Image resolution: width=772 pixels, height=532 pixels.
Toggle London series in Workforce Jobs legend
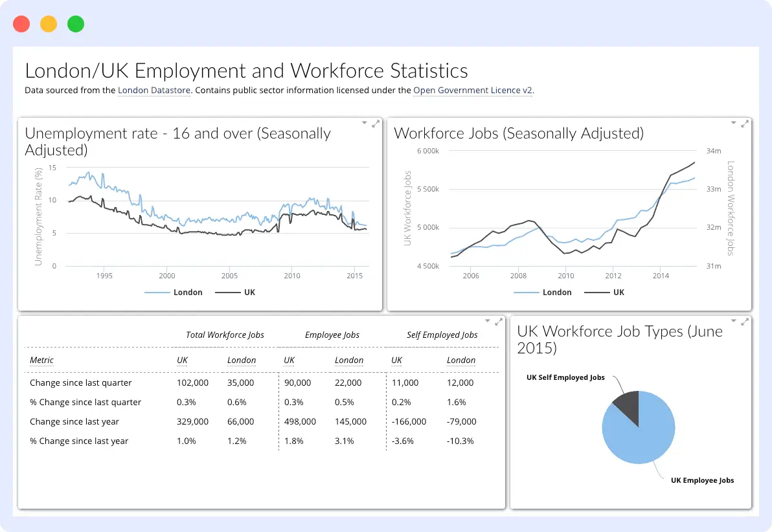coord(543,293)
